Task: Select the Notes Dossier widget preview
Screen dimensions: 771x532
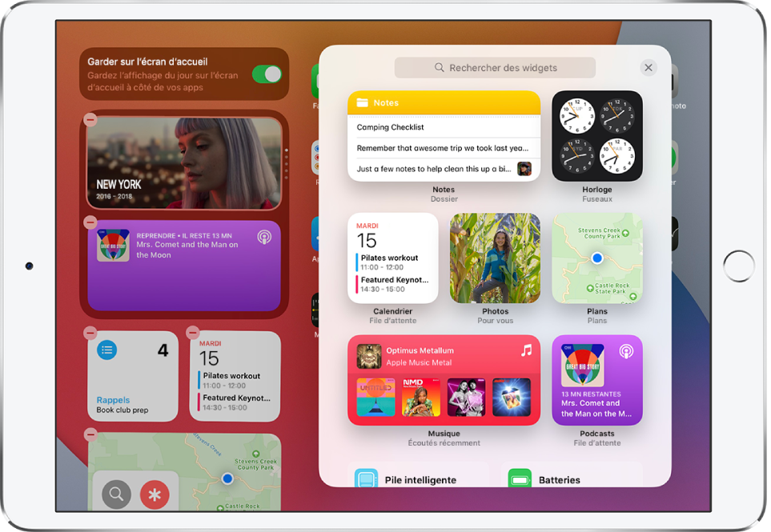Action: point(444,136)
